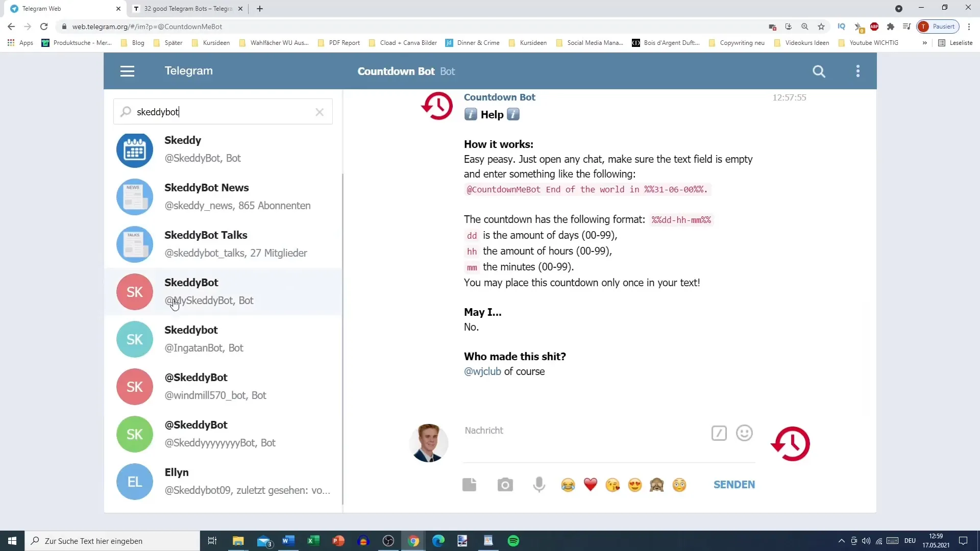The height and width of the screenshot is (551, 980).
Task: Insert the red heart emoji
Action: 590,485
